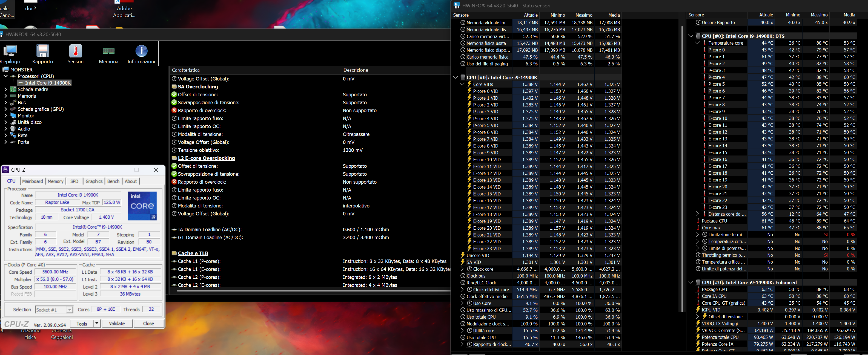868x355 pixels.
Task: Click the Cache e TLB section heading
Action: [x=193, y=254]
